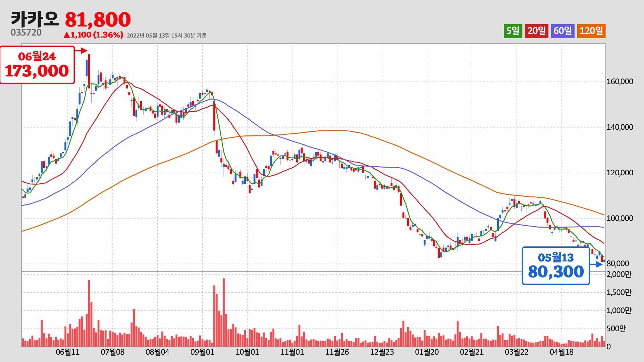Image resolution: width=644 pixels, height=362 pixels.
Task: Click the 11월26 date axis label
Action: coord(337,352)
